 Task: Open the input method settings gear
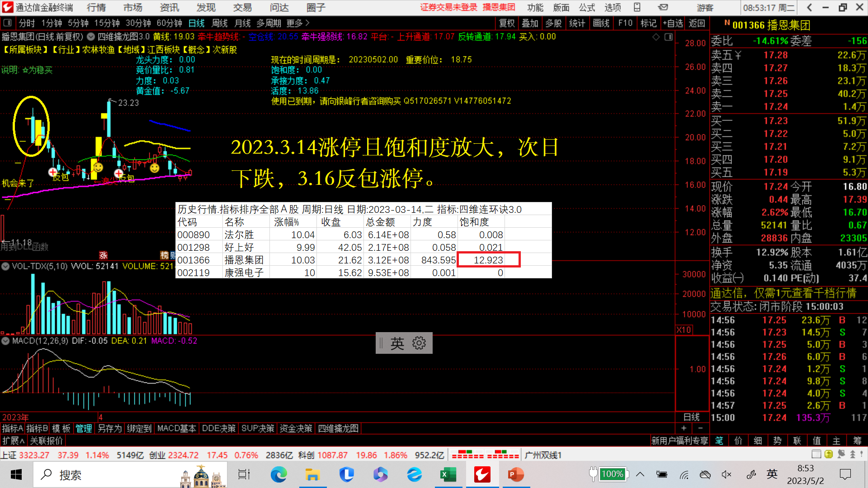pos(419,343)
